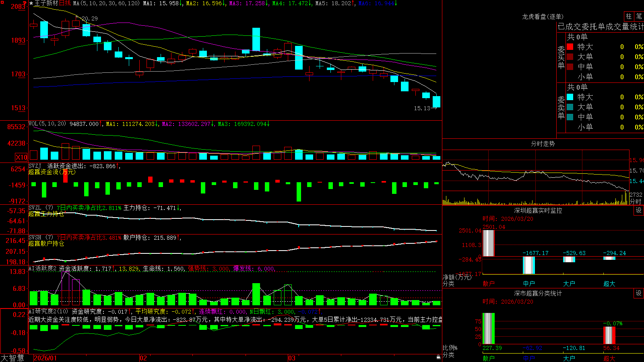Click the bright red 特大 buy-order swatch
Image resolution: width=644 pixels, height=362 pixels.
coord(570,47)
